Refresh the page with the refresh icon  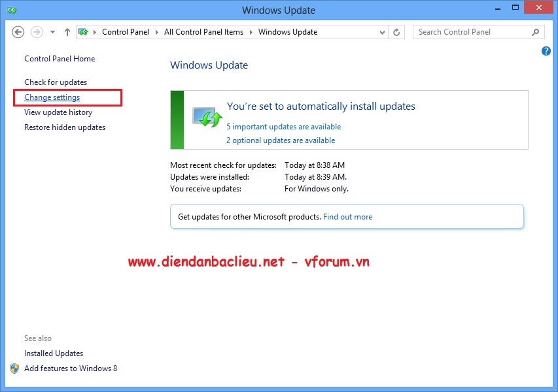coord(396,33)
